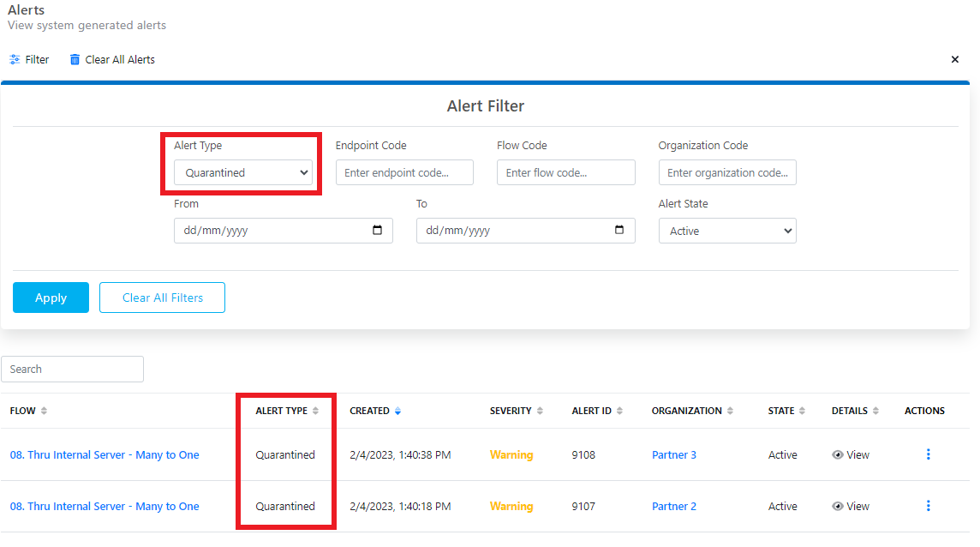Click the Search box above the table
The width and height of the screenshot is (980, 547).
pyautogui.click(x=73, y=369)
